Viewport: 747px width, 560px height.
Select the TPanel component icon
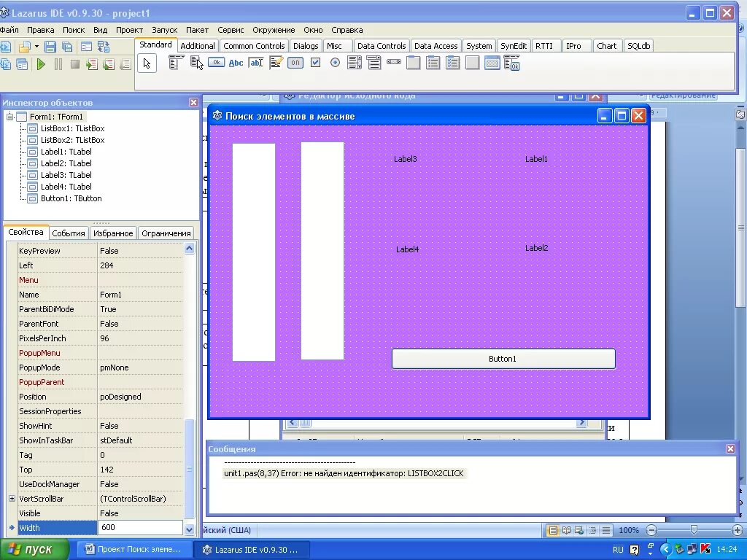(472, 63)
